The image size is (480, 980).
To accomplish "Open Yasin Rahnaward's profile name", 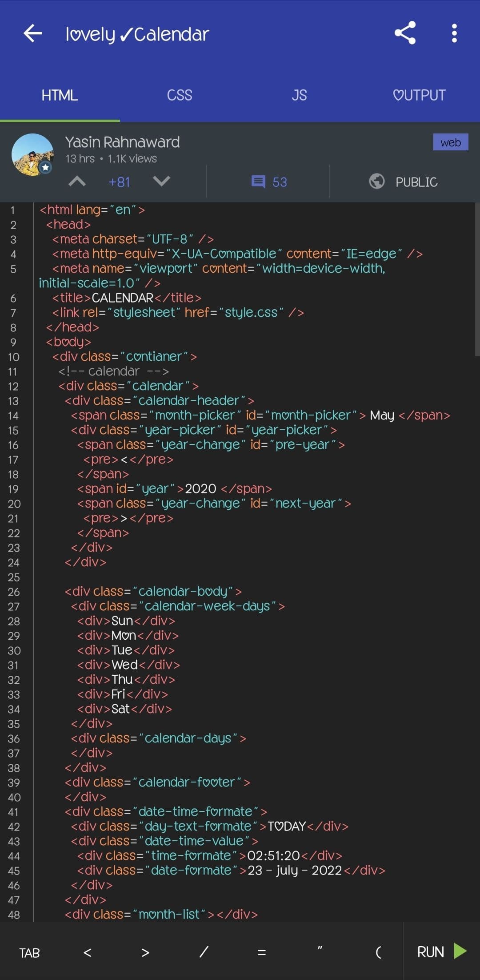I will (122, 142).
